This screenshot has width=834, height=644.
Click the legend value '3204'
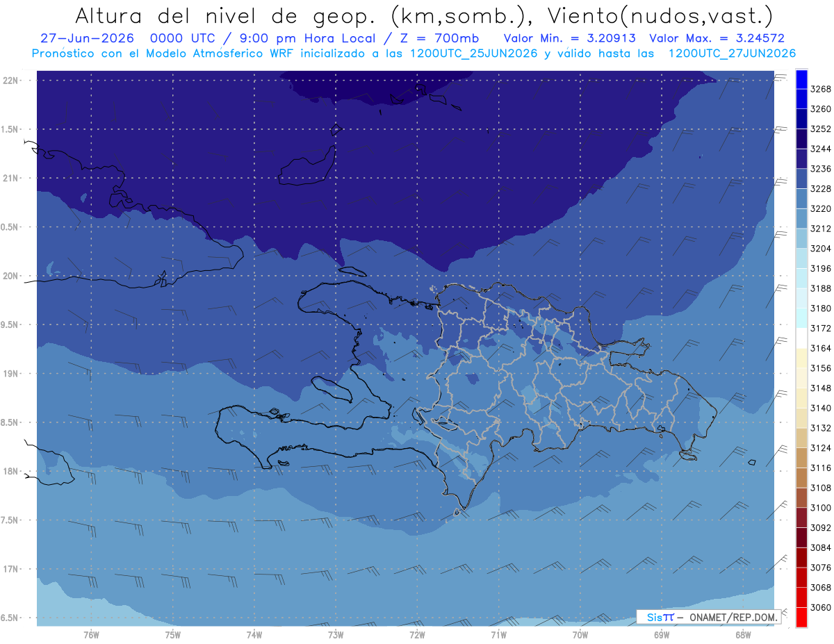tap(821, 249)
